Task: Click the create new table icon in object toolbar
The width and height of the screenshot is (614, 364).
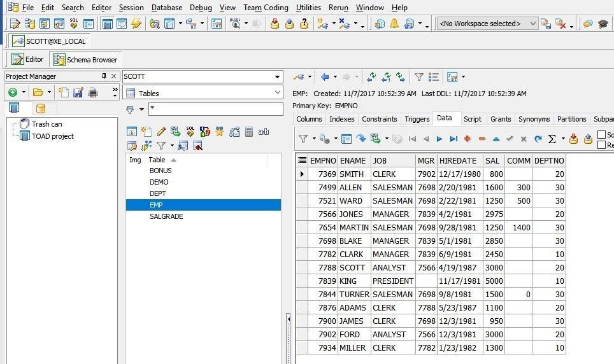Action: [146, 132]
